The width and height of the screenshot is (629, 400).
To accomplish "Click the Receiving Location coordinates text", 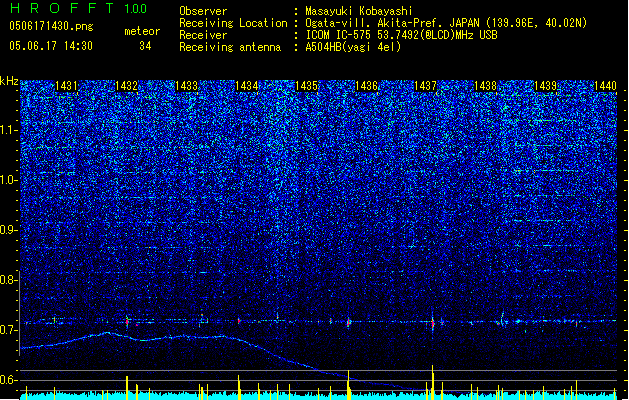I will point(446,23).
